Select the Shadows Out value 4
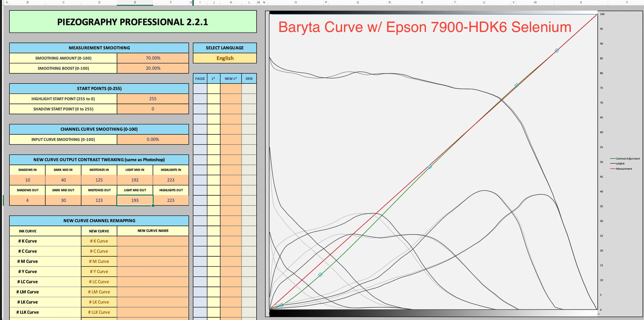The height and width of the screenshot is (320, 644). (28, 200)
